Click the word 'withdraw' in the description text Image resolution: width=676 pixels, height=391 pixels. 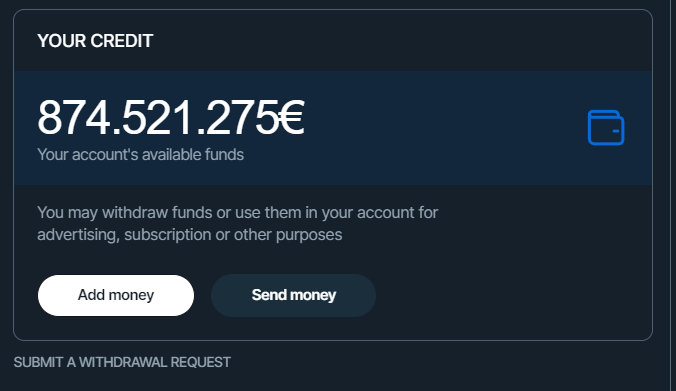point(135,213)
